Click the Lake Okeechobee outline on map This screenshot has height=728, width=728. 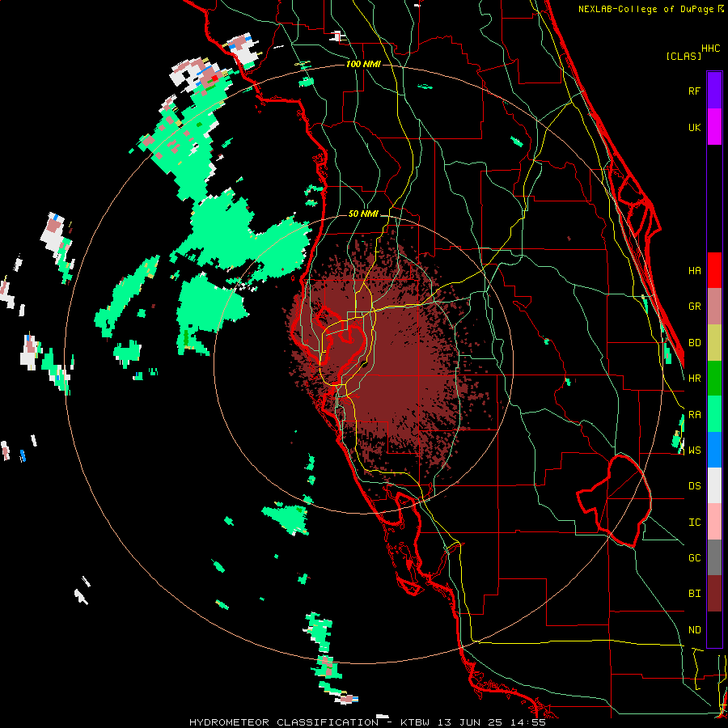click(614, 501)
